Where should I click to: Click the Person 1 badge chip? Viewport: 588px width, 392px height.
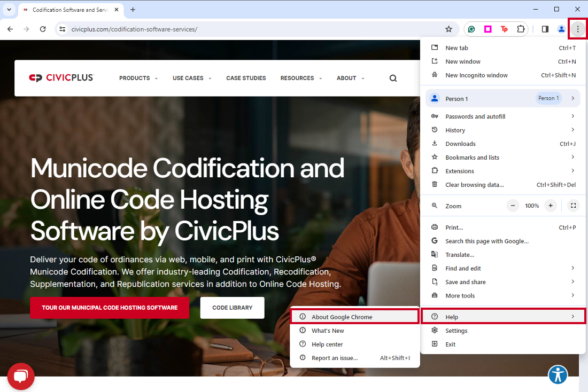[x=548, y=98]
